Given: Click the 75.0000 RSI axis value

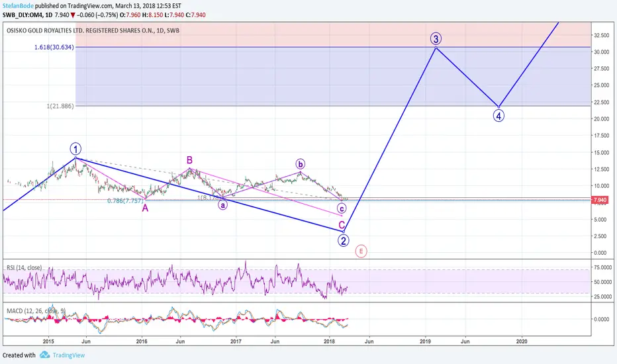Looking at the screenshot, I should (602, 267).
